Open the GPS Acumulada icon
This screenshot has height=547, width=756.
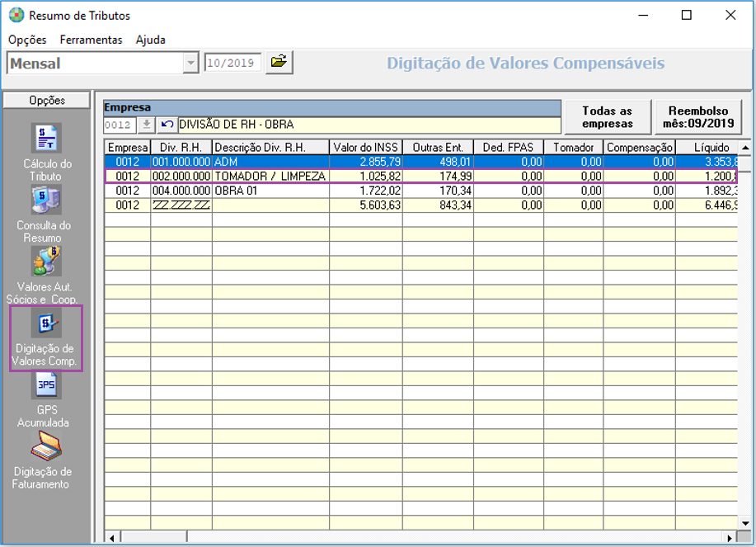46,384
